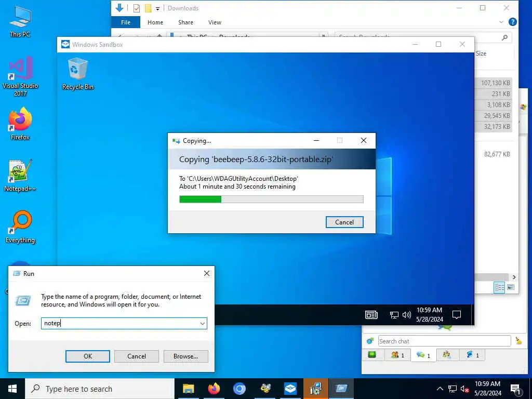Open host network tray icon
532x399 pixels.
[453, 389]
